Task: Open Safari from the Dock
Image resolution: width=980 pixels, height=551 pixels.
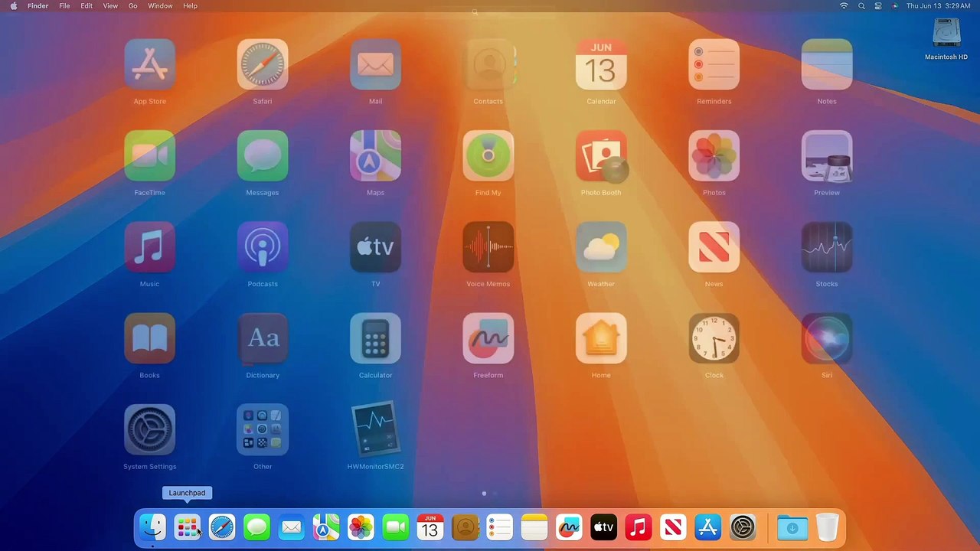Action: click(x=222, y=527)
